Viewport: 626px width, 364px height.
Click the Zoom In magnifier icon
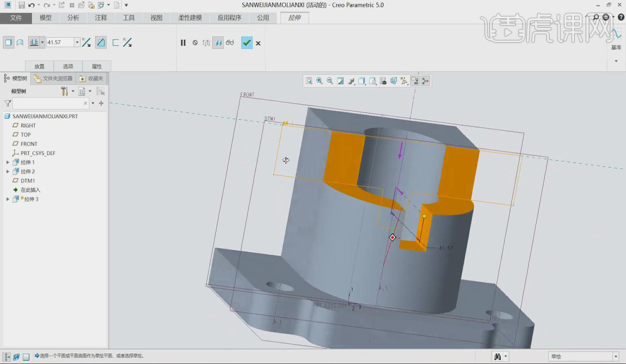[x=319, y=81]
